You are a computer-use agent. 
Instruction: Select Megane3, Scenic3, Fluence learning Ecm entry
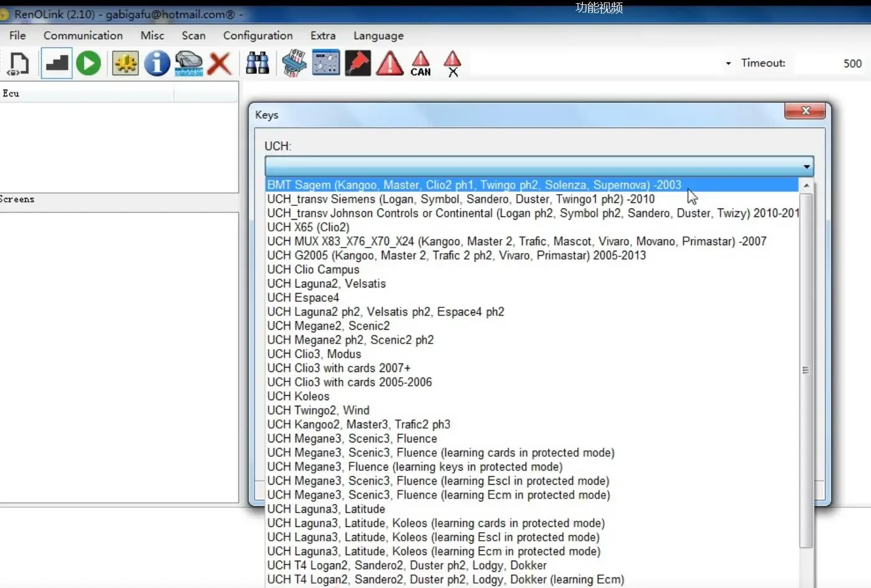[x=532, y=495]
